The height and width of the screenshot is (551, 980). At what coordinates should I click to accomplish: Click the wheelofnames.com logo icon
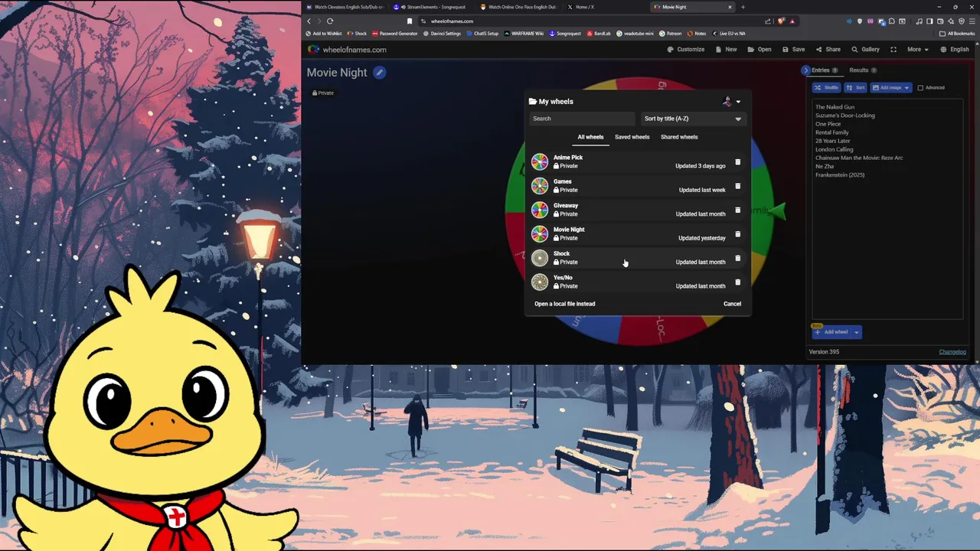[313, 50]
